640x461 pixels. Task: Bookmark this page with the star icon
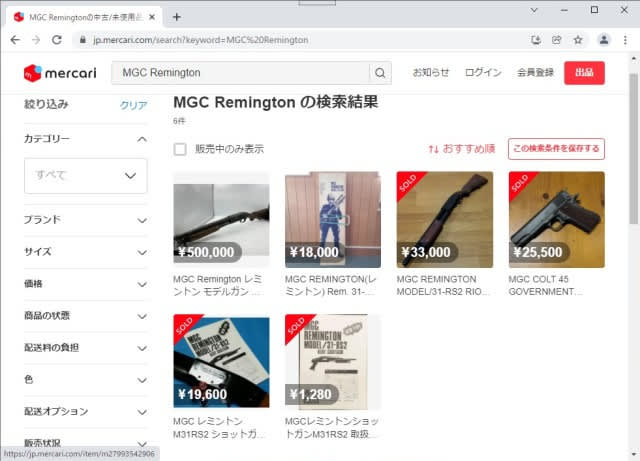[x=578, y=40]
